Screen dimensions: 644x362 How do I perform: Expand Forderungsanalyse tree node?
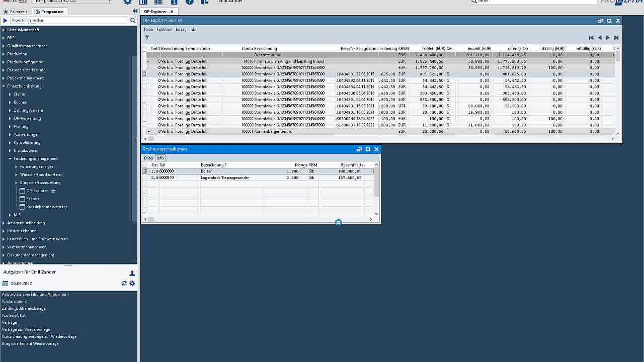tap(17, 166)
